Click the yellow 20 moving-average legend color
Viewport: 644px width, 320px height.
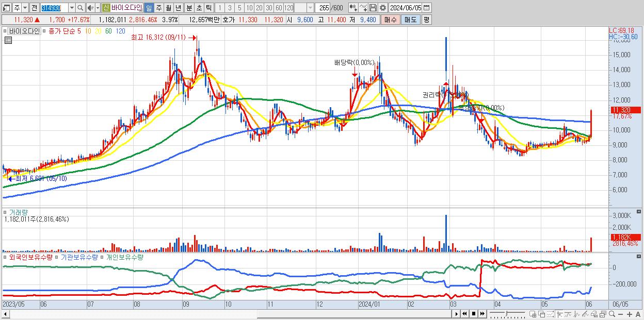tap(98, 31)
